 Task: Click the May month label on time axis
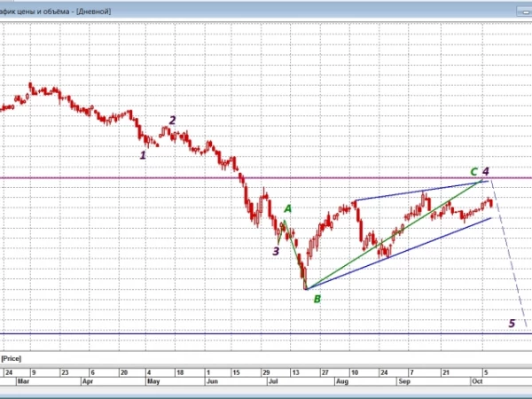(x=153, y=381)
